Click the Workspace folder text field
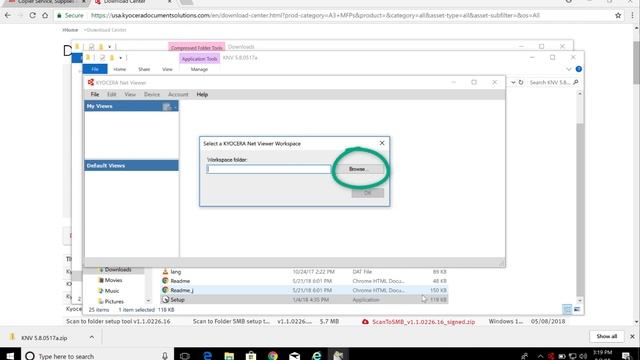Image resolution: width=640 pixels, height=360 pixels. (269, 169)
